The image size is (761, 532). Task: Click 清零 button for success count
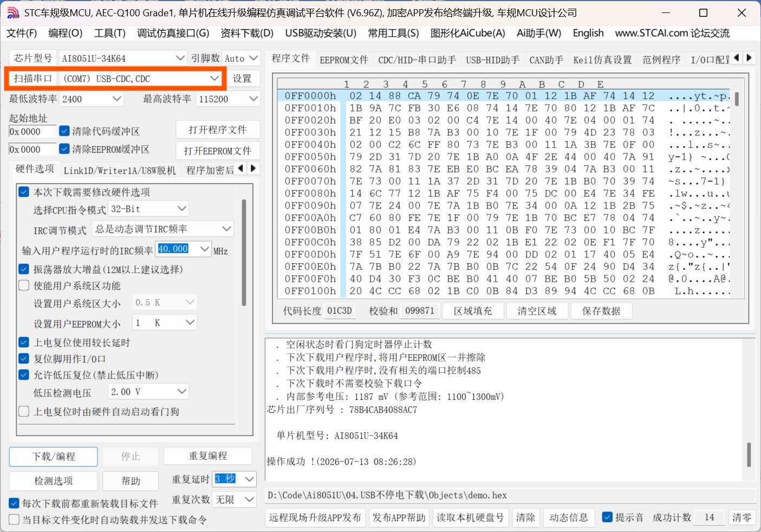(x=742, y=517)
